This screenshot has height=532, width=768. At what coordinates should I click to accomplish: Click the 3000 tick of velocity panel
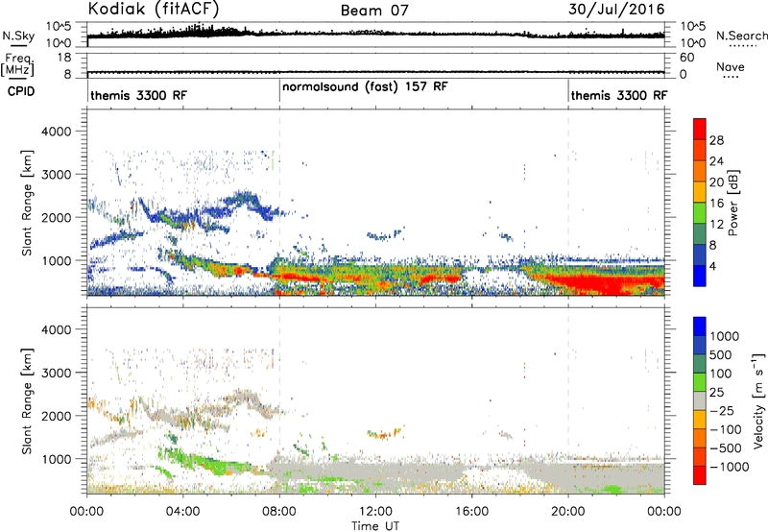pos(56,373)
